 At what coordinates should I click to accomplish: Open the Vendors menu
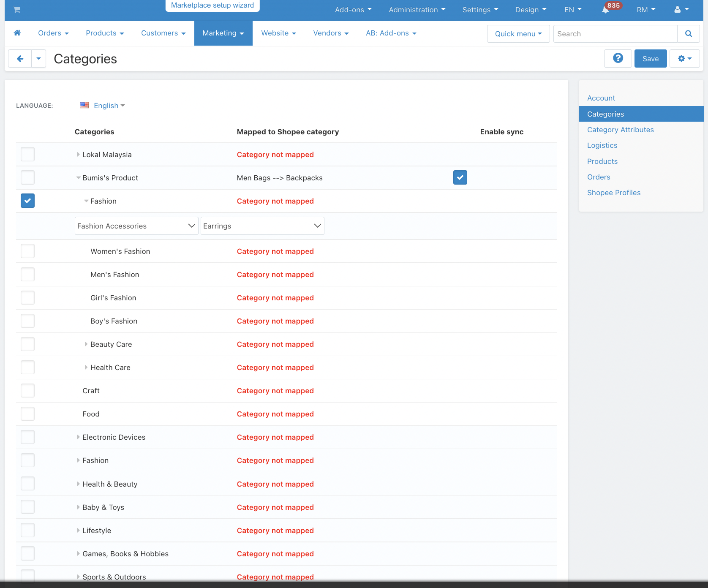(x=331, y=33)
